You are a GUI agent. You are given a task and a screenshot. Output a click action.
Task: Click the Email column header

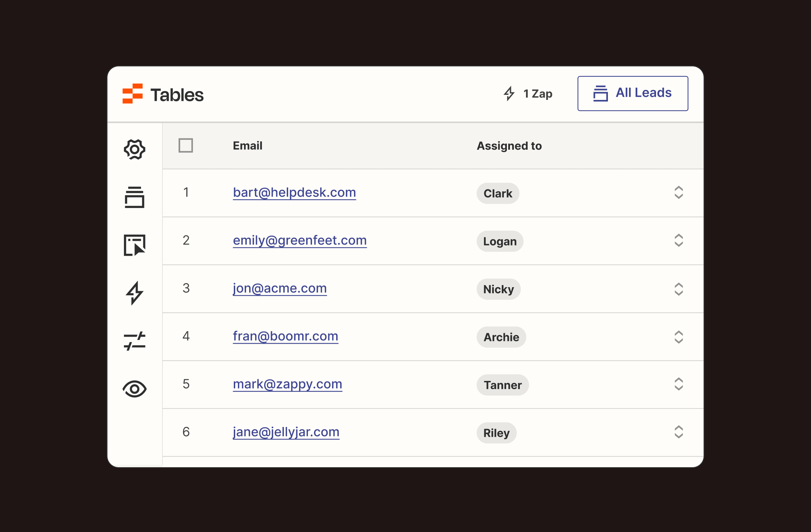point(247,146)
